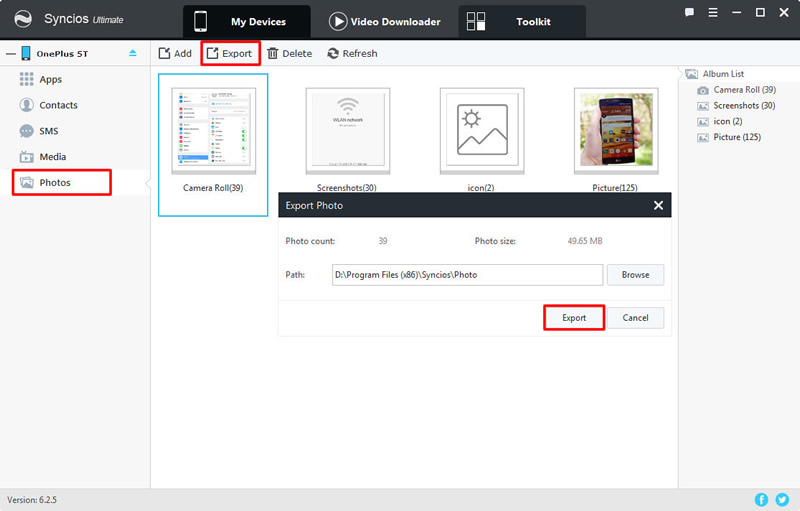The height and width of the screenshot is (511, 800).
Task: Refresh the photo list
Action: [x=353, y=54]
